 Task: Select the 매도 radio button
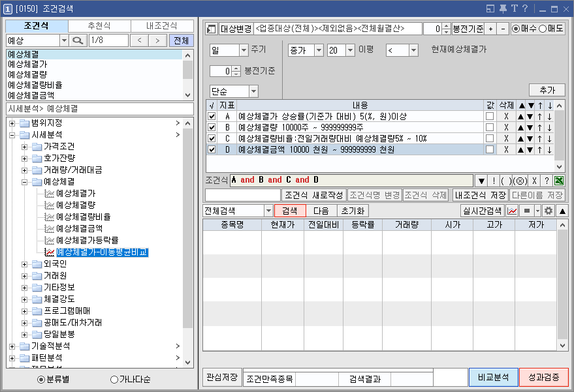[543, 29]
